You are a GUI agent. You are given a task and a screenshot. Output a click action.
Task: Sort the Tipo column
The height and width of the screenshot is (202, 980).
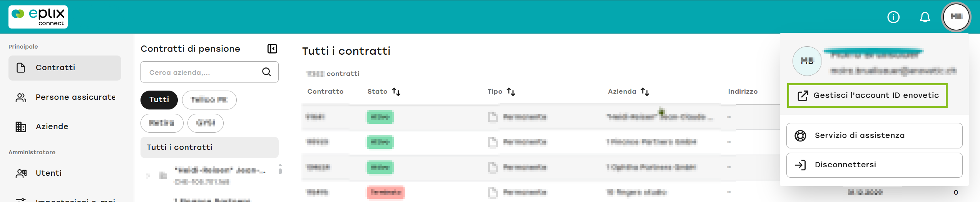pyautogui.click(x=511, y=92)
